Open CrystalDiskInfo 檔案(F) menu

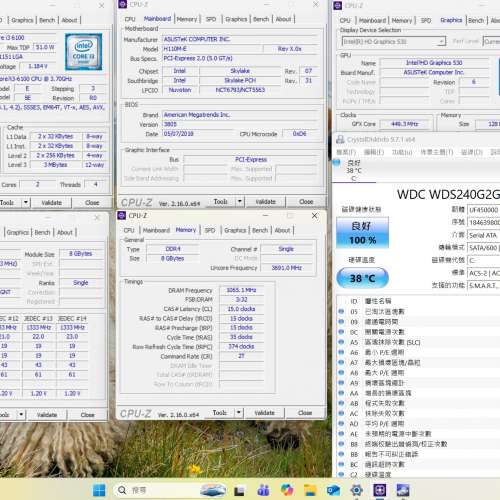(346, 152)
